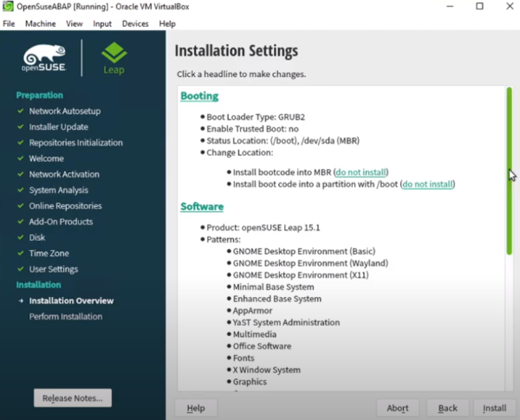
Task: Go Back to previous step
Action: pos(448,408)
